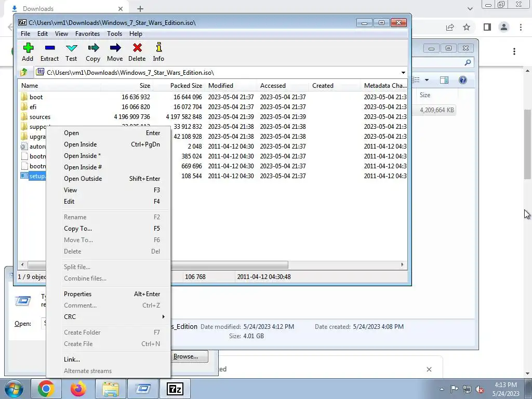
Task: Click the 4,209,664 KB size cell
Action: [436, 110]
